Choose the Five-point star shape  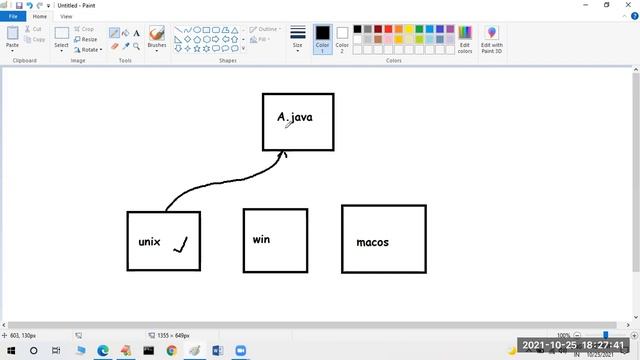pyautogui.click(x=197, y=49)
